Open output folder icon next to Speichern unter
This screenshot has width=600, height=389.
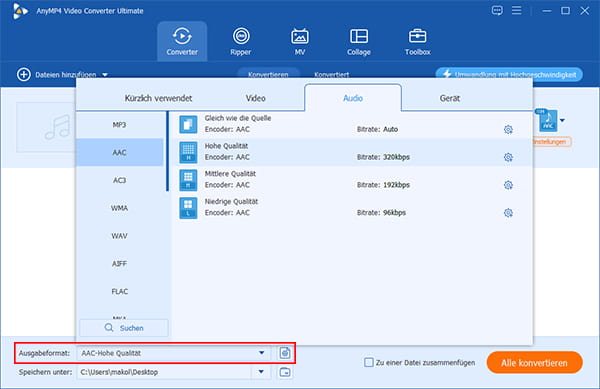point(285,372)
